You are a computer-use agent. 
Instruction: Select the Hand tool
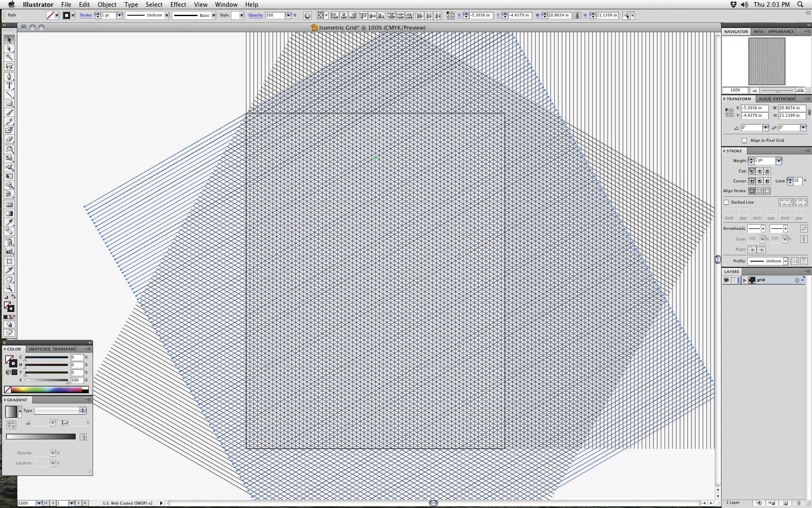(9, 279)
